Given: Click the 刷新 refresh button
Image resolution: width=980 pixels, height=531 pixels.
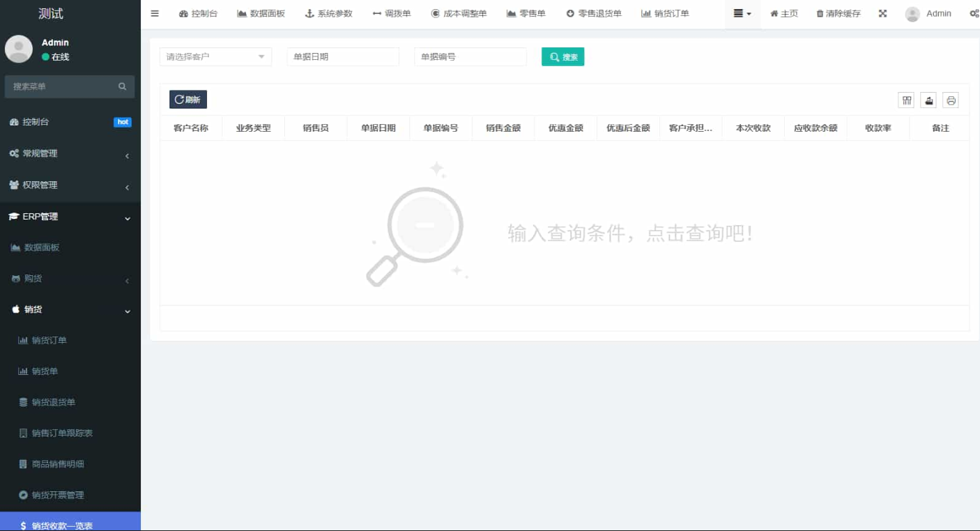Looking at the screenshot, I should [x=187, y=99].
